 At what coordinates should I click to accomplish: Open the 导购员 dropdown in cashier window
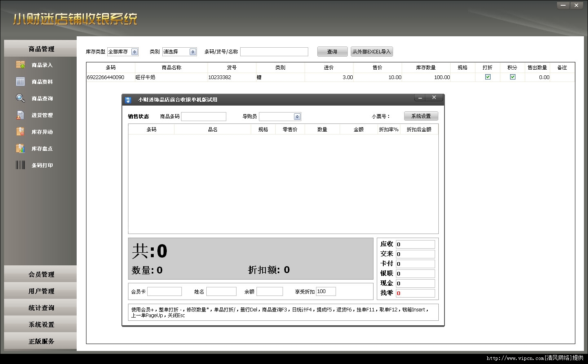click(297, 116)
